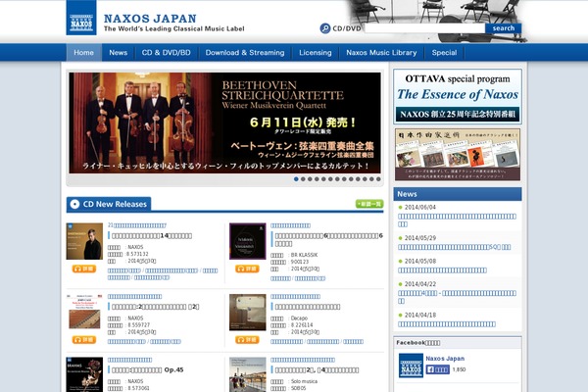Click the Facebook like button
Screen dimensions: 588x392
[x=438, y=369]
